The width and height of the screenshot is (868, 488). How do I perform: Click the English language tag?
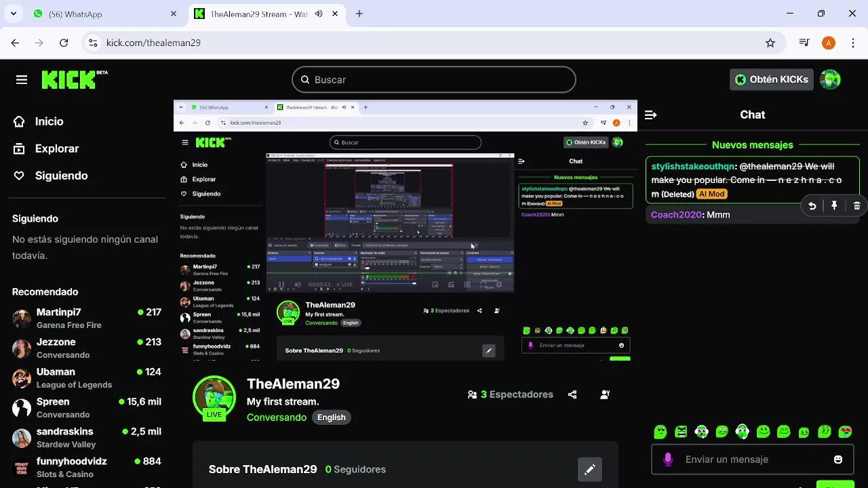click(332, 418)
